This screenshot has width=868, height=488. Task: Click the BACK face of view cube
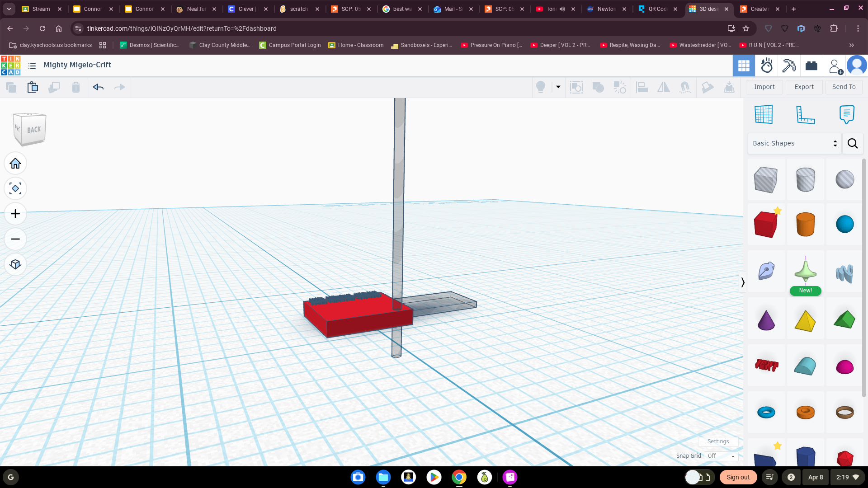(x=33, y=130)
